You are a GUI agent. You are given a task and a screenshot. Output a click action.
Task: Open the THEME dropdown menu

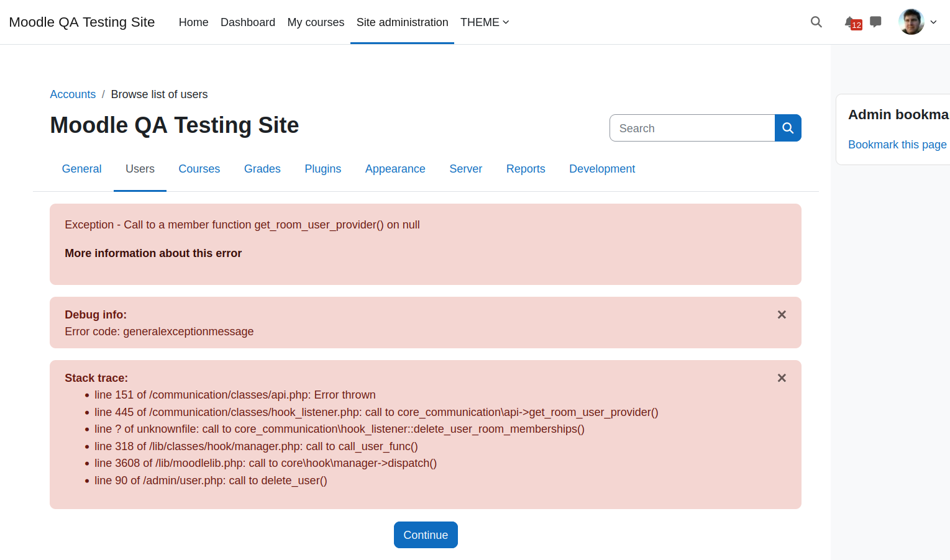485,22
